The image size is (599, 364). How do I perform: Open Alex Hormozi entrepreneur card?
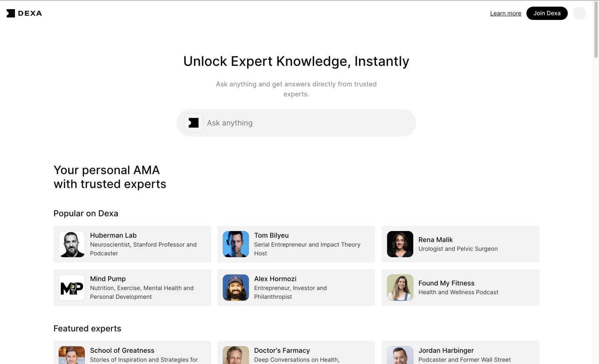[296, 288]
